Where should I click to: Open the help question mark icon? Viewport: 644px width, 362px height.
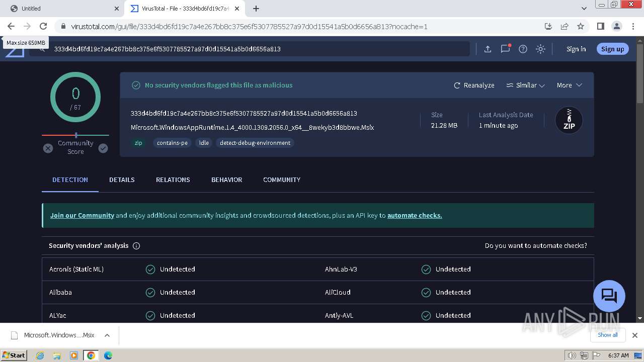(523, 49)
